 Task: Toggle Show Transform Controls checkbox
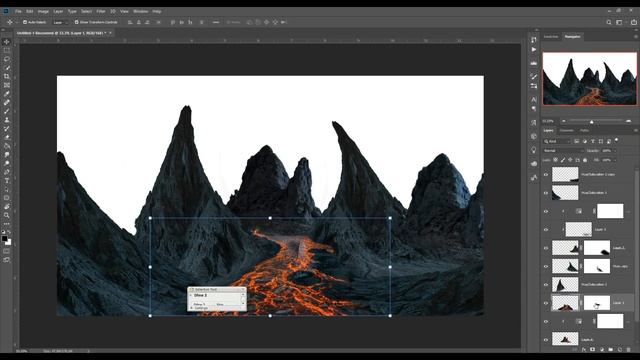point(76,22)
